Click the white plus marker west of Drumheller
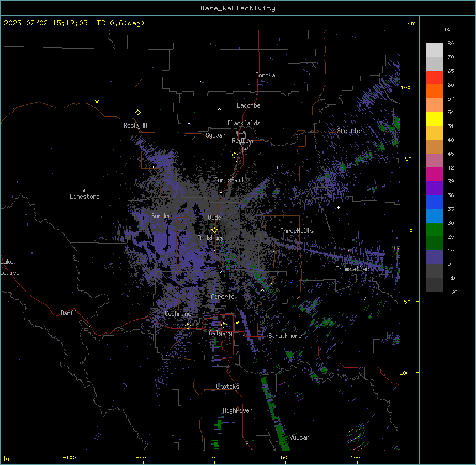476x465 pixels. (x=338, y=207)
